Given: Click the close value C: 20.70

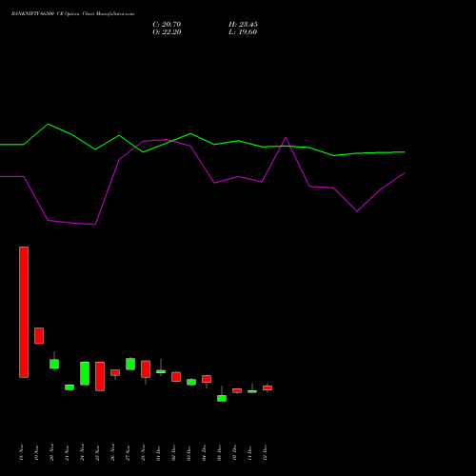Looking at the screenshot, I should [x=167, y=25].
